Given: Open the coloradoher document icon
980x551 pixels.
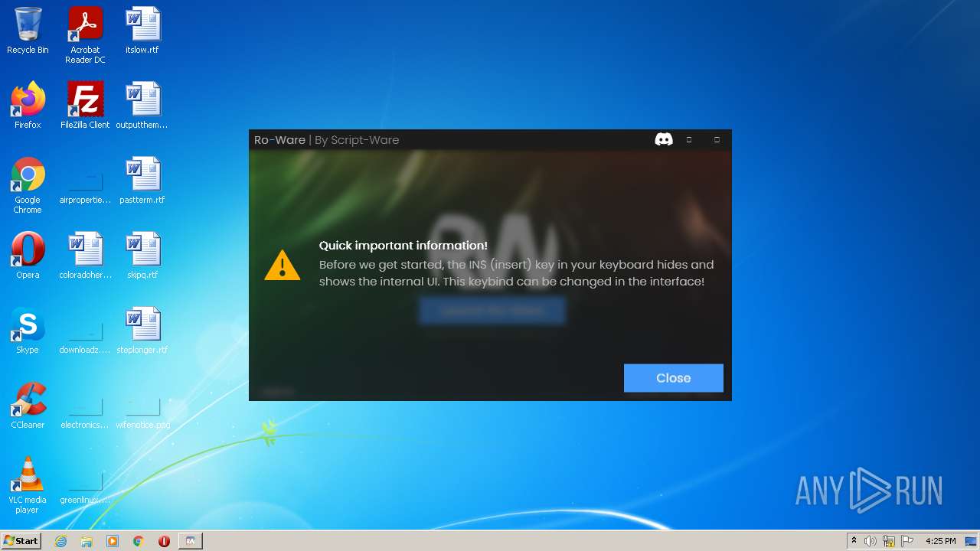Looking at the screenshot, I should pos(85,256).
